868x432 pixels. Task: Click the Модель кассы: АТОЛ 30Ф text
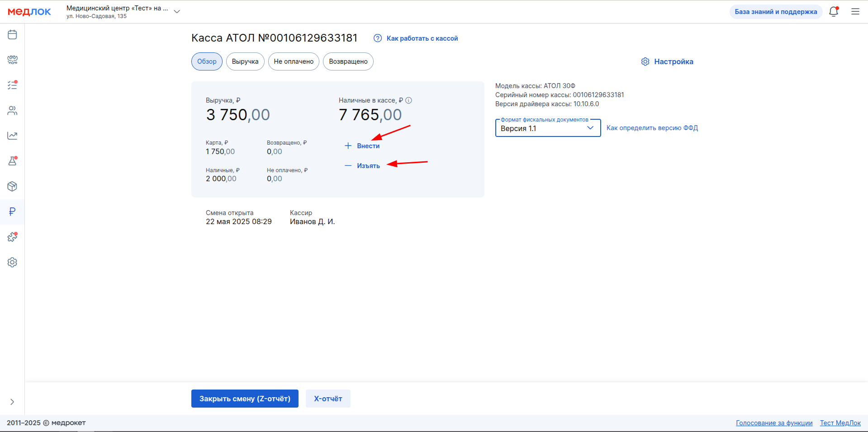point(535,86)
